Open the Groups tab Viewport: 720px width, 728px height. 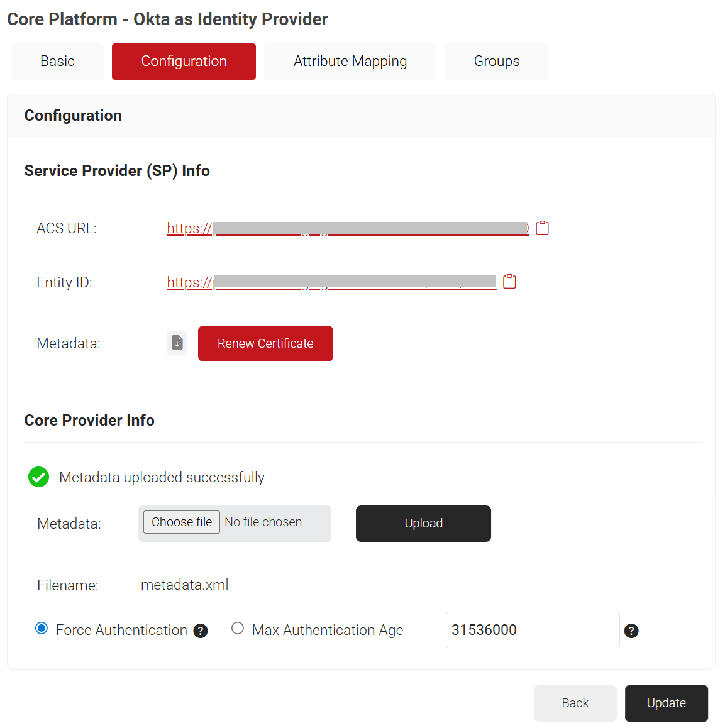click(496, 62)
